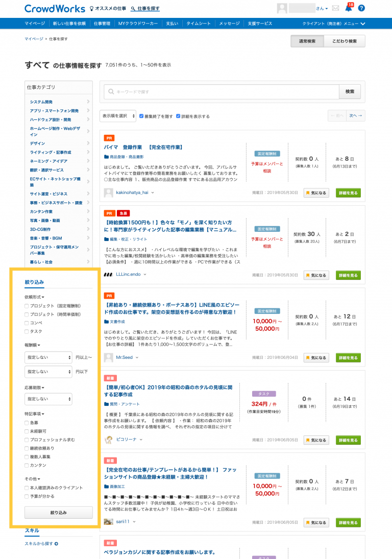
Task: Click the キーワードで探す search field
Action: click(225, 92)
